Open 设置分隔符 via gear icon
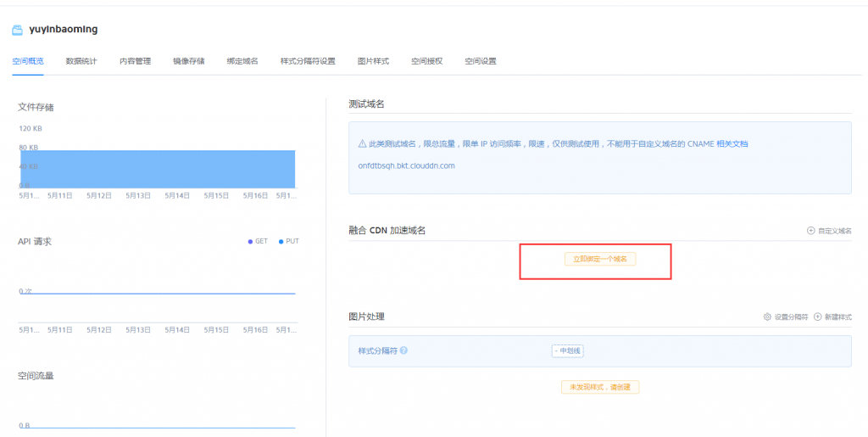Screen dimensions: 868x437 click(767, 317)
